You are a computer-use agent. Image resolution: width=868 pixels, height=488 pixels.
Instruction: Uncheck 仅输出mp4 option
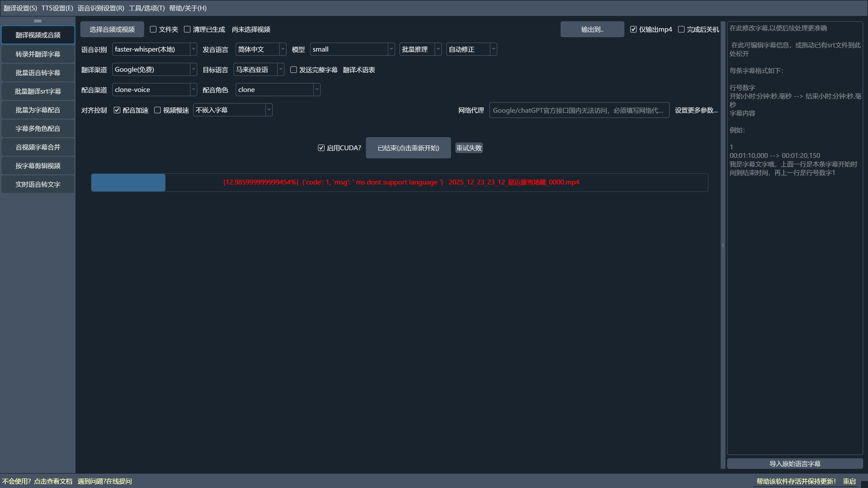click(x=633, y=29)
